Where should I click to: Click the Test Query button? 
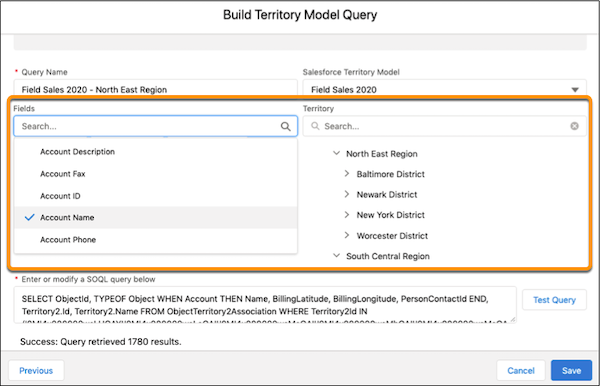pyautogui.click(x=554, y=300)
